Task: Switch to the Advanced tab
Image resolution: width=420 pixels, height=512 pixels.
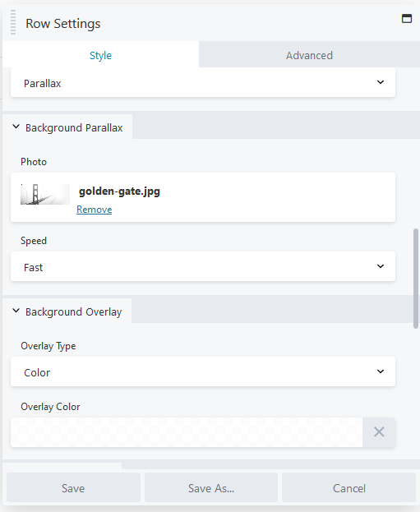Action: (x=309, y=55)
